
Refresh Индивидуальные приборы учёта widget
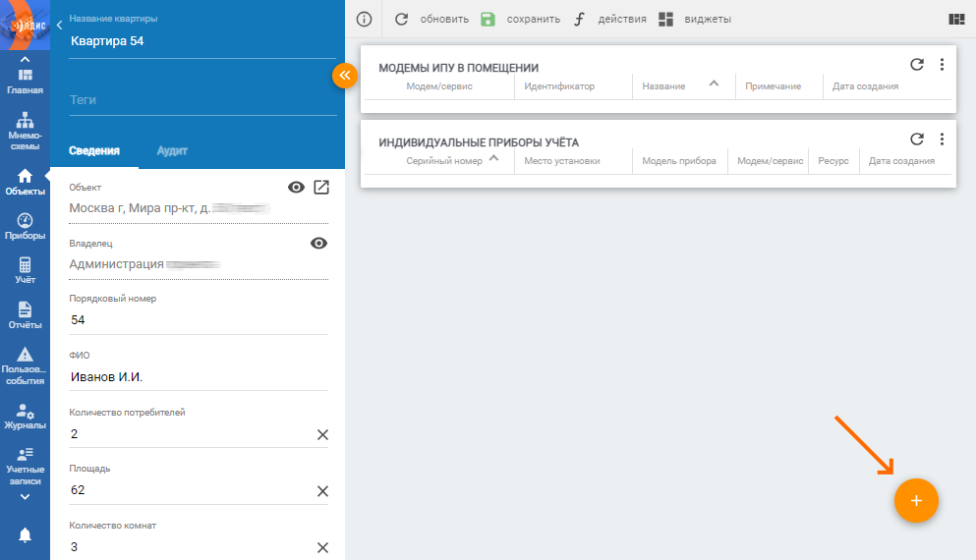click(x=917, y=139)
